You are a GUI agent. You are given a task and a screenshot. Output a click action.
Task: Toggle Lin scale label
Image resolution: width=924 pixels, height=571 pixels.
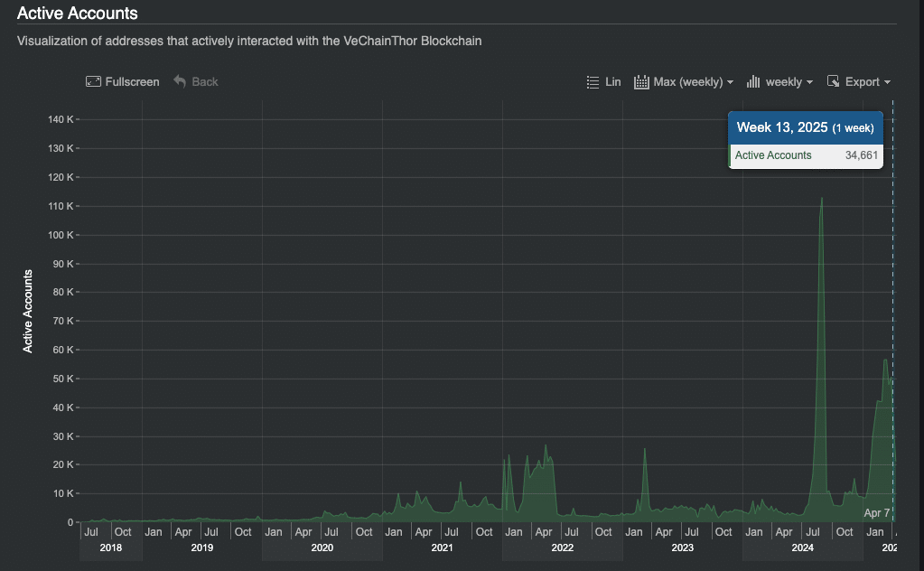pyautogui.click(x=613, y=82)
